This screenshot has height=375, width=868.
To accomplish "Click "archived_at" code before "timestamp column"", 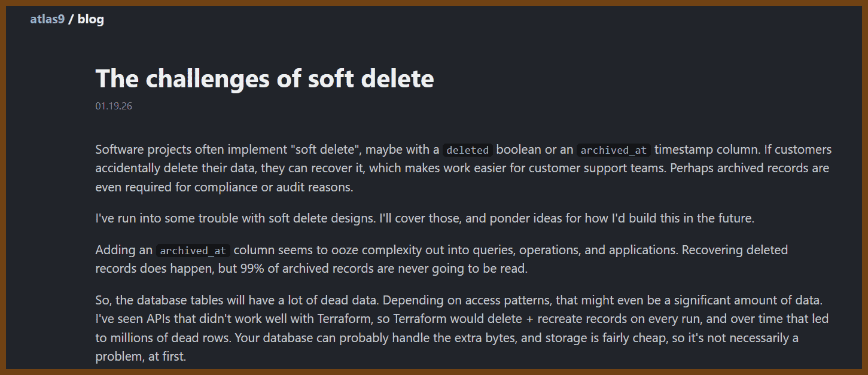I will pyautogui.click(x=614, y=150).
